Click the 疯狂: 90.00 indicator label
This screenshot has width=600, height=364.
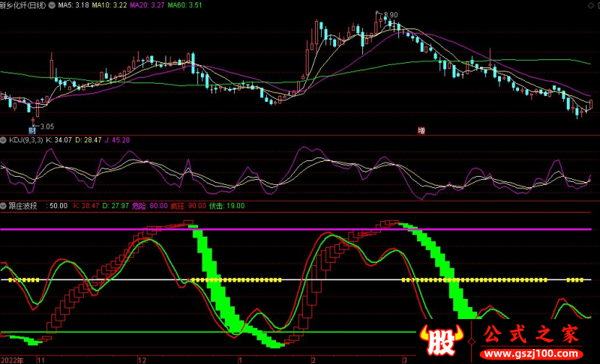tap(187, 204)
